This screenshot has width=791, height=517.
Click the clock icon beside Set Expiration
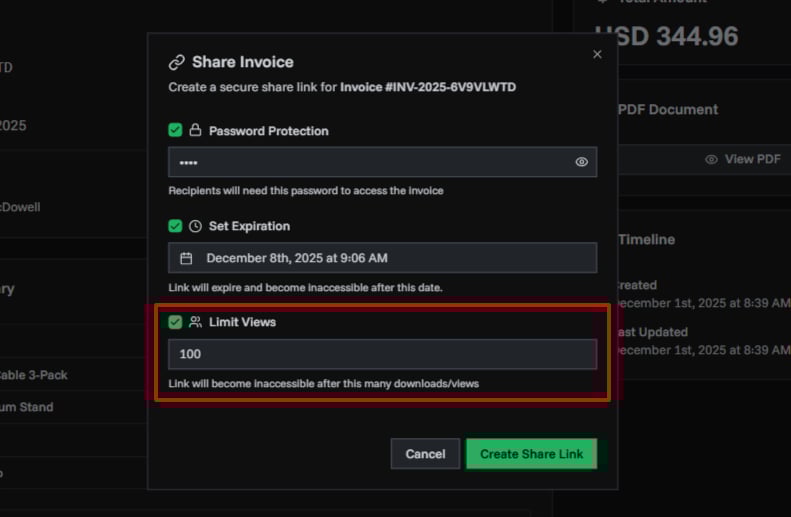(x=195, y=226)
